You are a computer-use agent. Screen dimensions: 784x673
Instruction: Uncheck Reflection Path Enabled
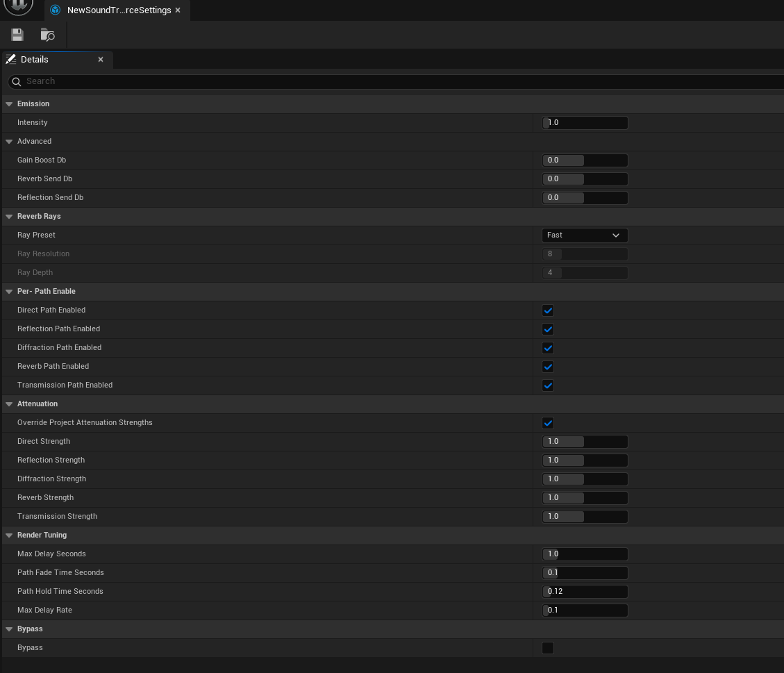click(x=548, y=329)
